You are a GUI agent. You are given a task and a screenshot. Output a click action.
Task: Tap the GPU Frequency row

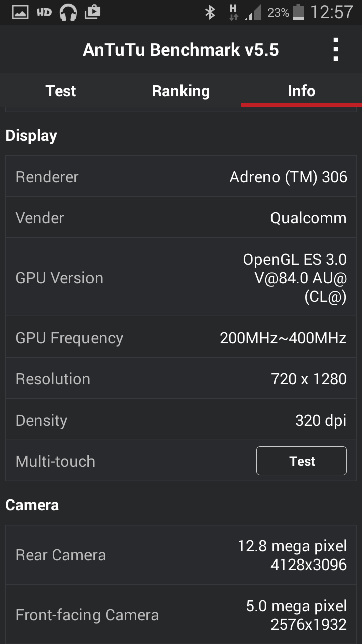(181, 338)
